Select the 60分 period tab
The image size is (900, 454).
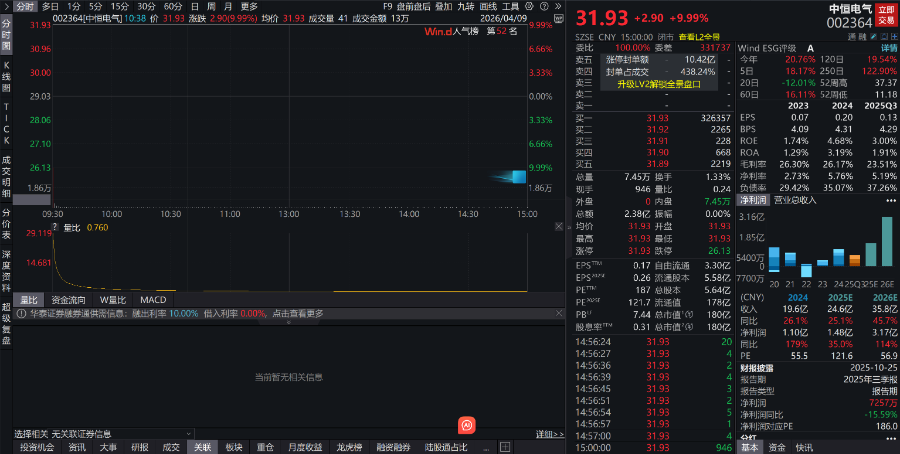(173, 6)
